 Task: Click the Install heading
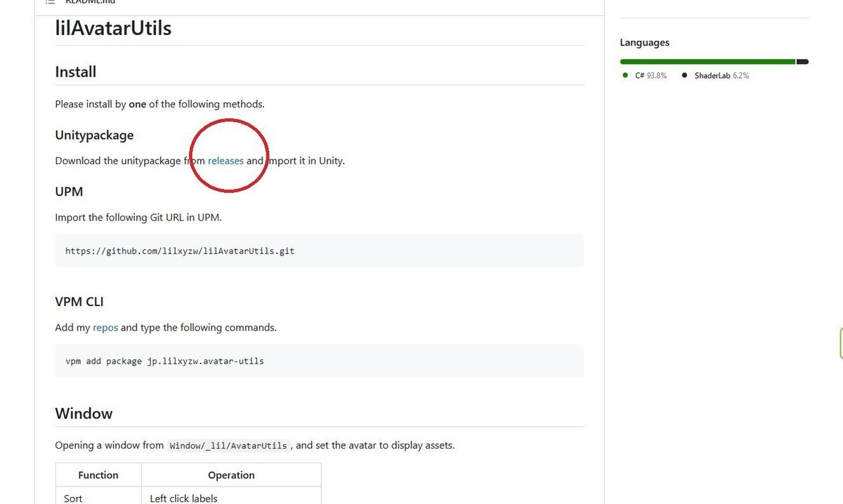click(76, 72)
